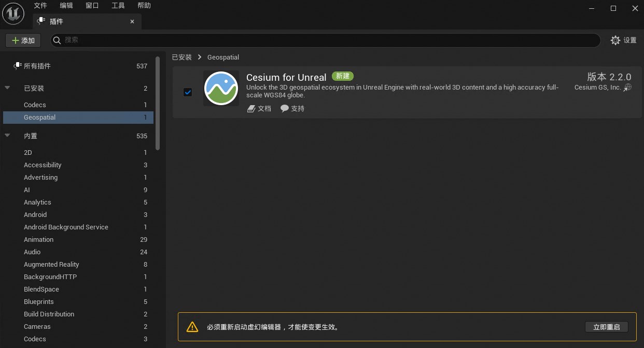The height and width of the screenshot is (348, 644).
Task: Click the 新建 new badge
Action: click(343, 76)
